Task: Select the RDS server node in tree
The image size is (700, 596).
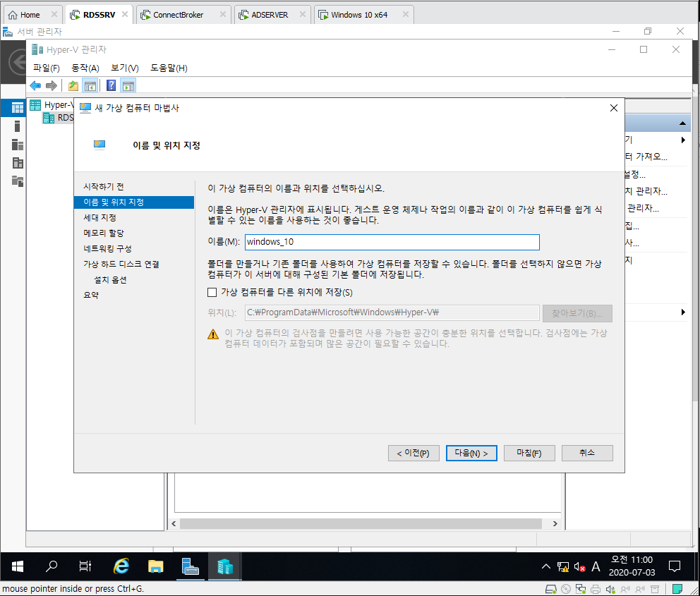Action: pyautogui.click(x=58, y=118)
